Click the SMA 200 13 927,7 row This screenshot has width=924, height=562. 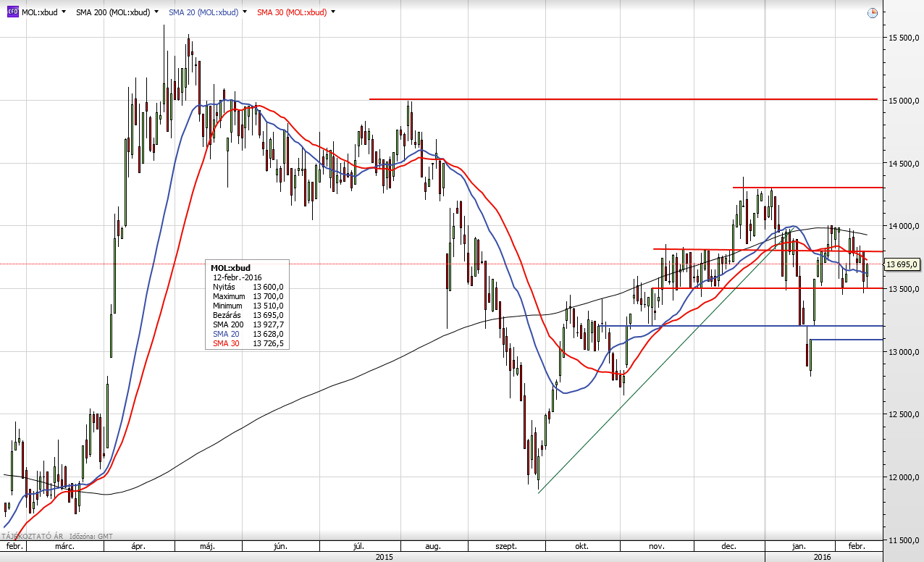pyautogui.click(x=248, y=324)
